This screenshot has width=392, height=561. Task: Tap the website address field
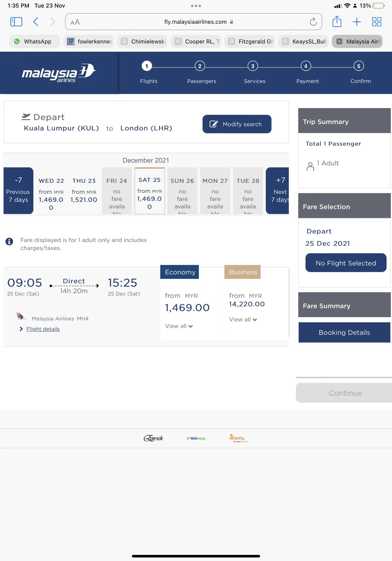[195, 22]
